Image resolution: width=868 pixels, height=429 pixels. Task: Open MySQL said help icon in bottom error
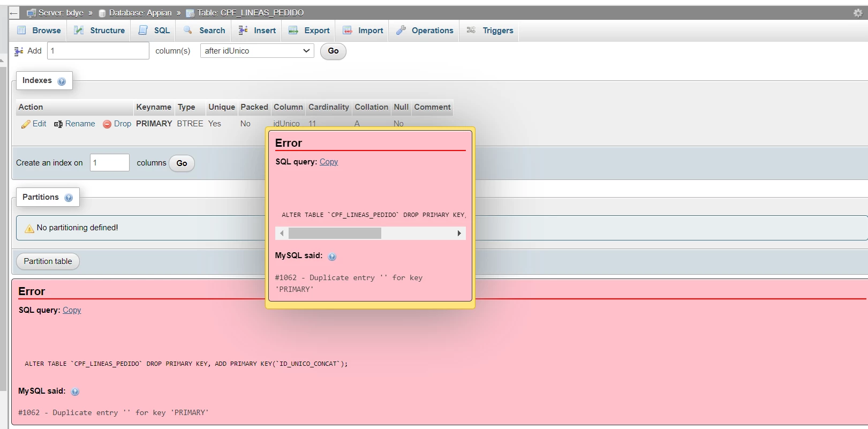pyautogui.click(x=75, y=392)
